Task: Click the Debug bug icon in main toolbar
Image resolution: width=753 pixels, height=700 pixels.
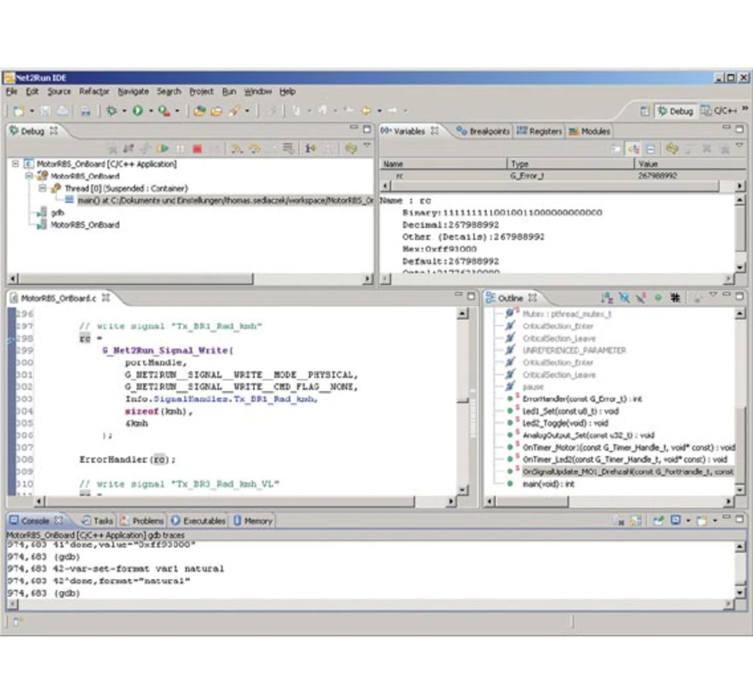Action: tap(111, 111)
